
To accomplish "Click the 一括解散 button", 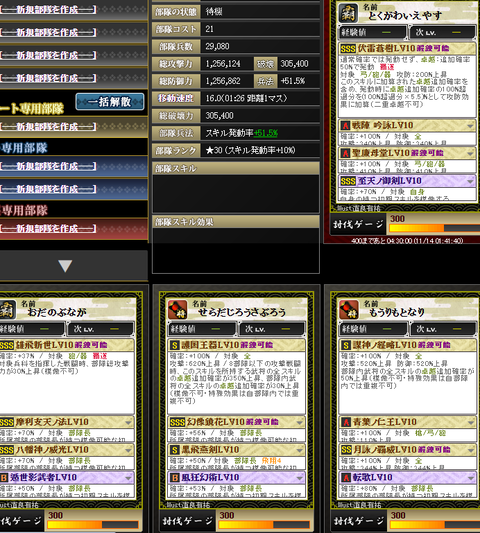I will 110,102.
